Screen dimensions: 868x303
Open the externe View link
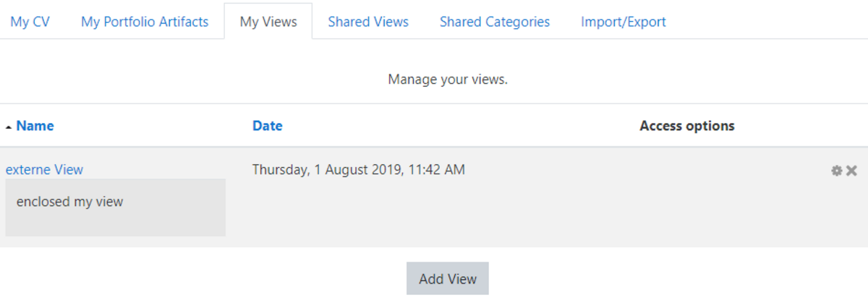point(44,169)
